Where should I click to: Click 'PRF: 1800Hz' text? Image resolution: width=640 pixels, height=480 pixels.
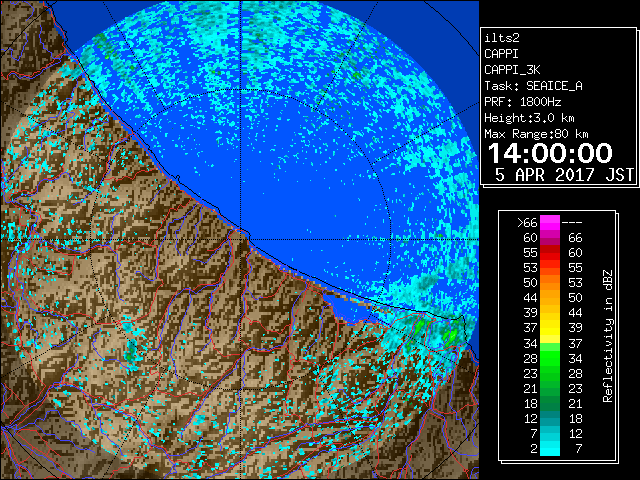[x=522, y=102]
